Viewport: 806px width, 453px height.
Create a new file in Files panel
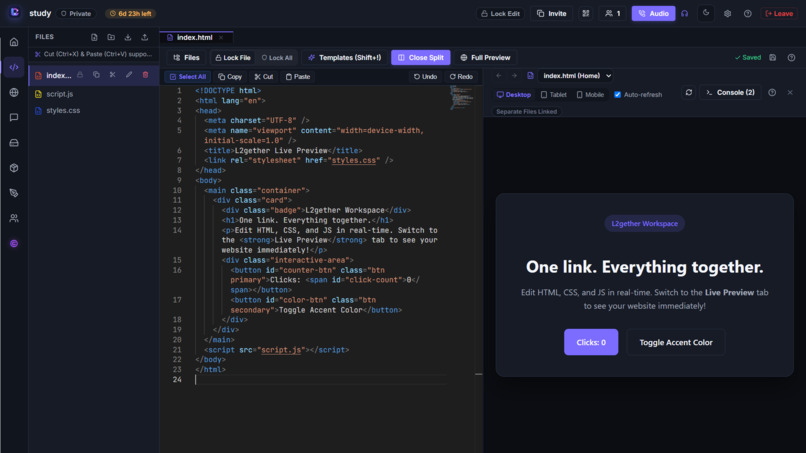(94, 37)
